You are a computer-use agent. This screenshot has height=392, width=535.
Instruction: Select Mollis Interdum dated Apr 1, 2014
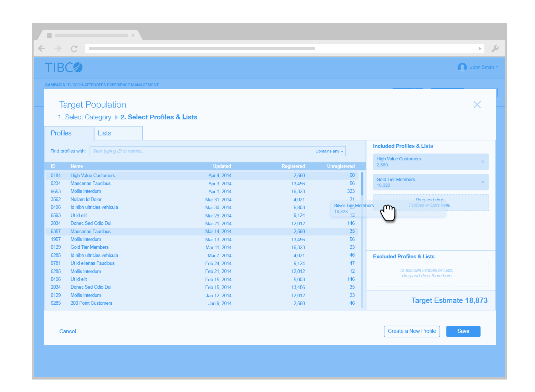202,191
